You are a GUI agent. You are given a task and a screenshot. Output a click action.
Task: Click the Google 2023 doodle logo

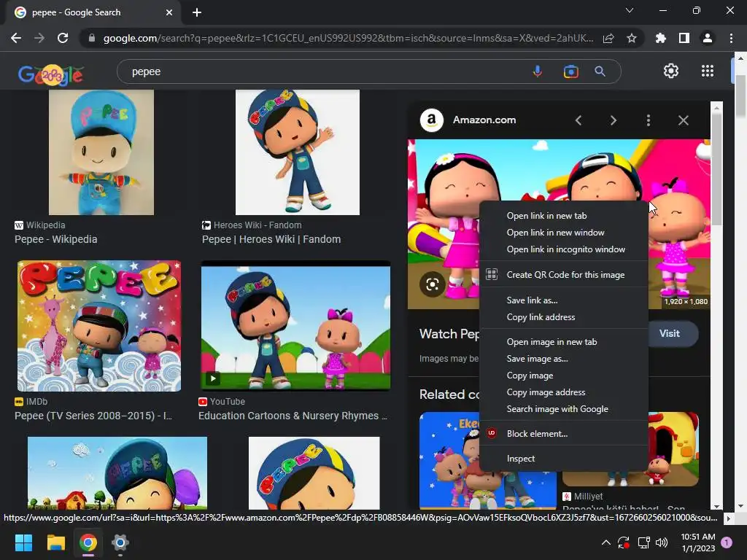pyautogui.click(x=50, y=74)
